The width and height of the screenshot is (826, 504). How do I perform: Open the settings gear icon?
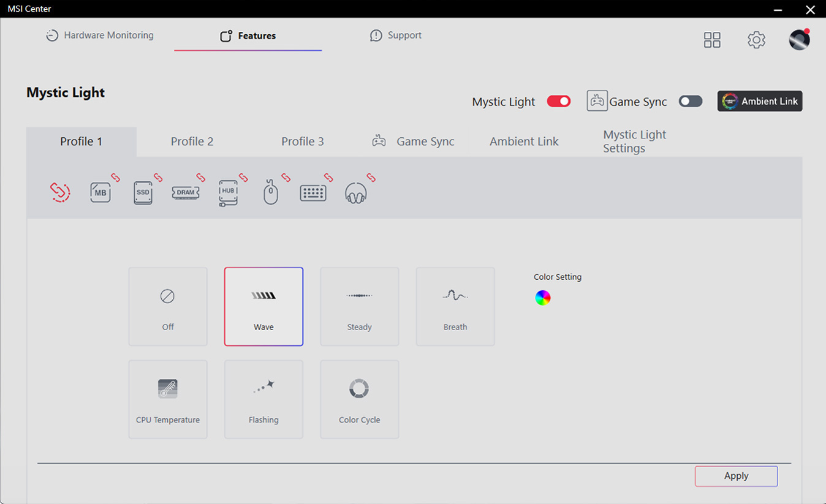756,40
